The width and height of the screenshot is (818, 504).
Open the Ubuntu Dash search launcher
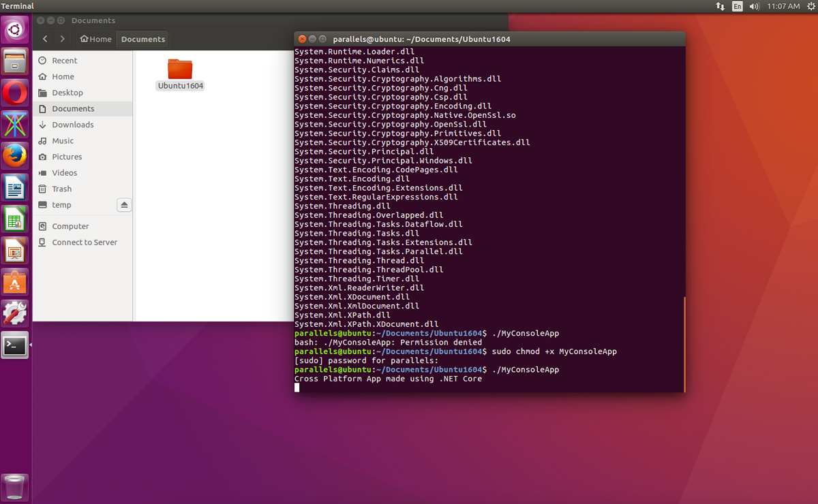pos(15,29)
